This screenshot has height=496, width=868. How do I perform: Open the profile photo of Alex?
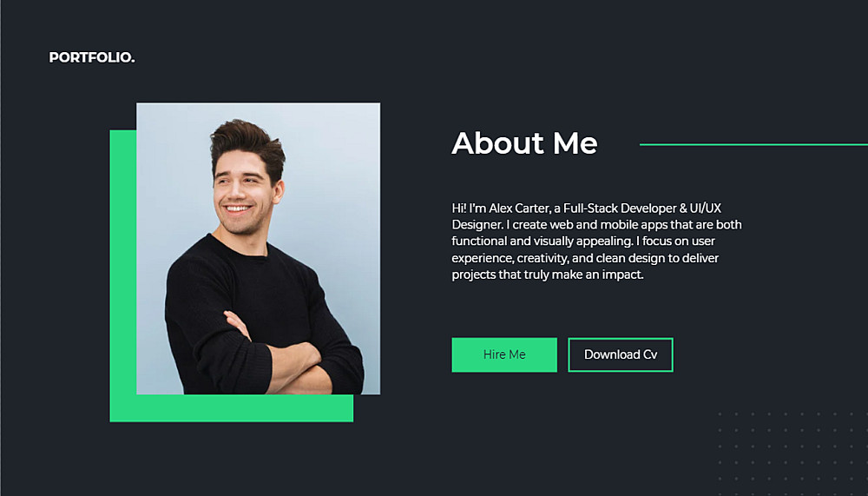[x=258, y=248]
